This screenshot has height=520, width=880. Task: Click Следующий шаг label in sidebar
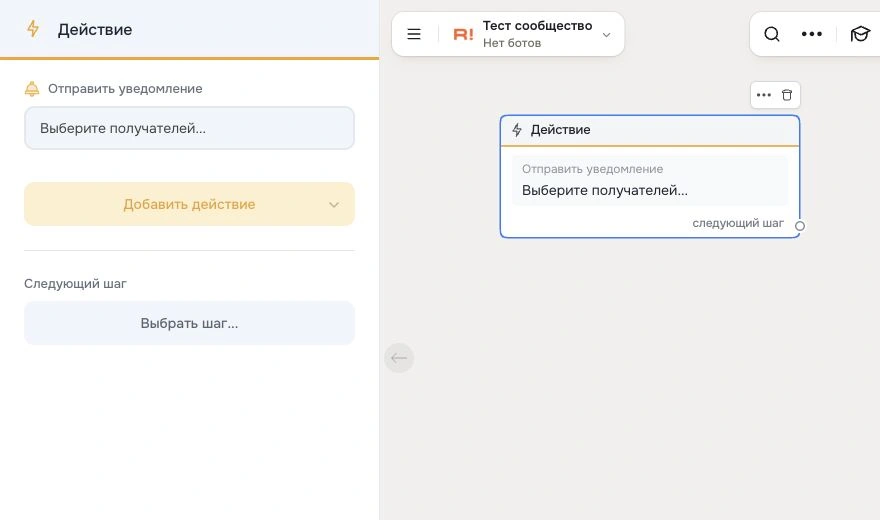pos(75,284)
